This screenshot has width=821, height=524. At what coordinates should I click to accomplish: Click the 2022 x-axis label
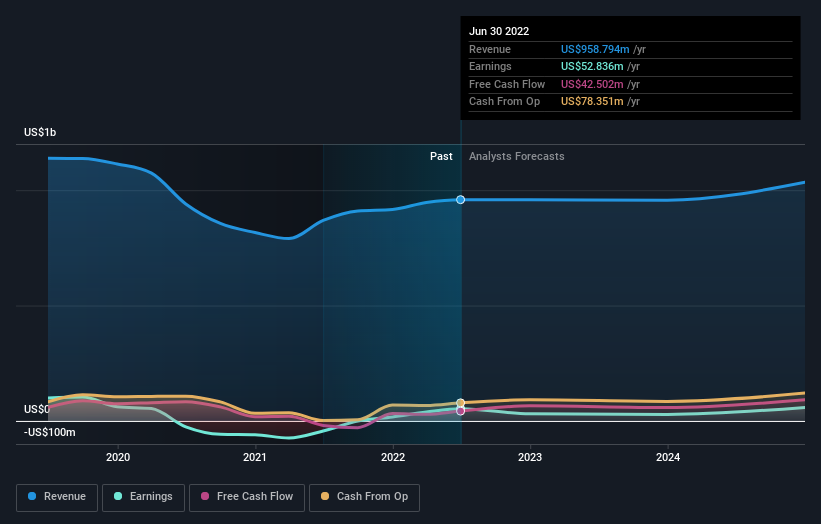point(393,457)
